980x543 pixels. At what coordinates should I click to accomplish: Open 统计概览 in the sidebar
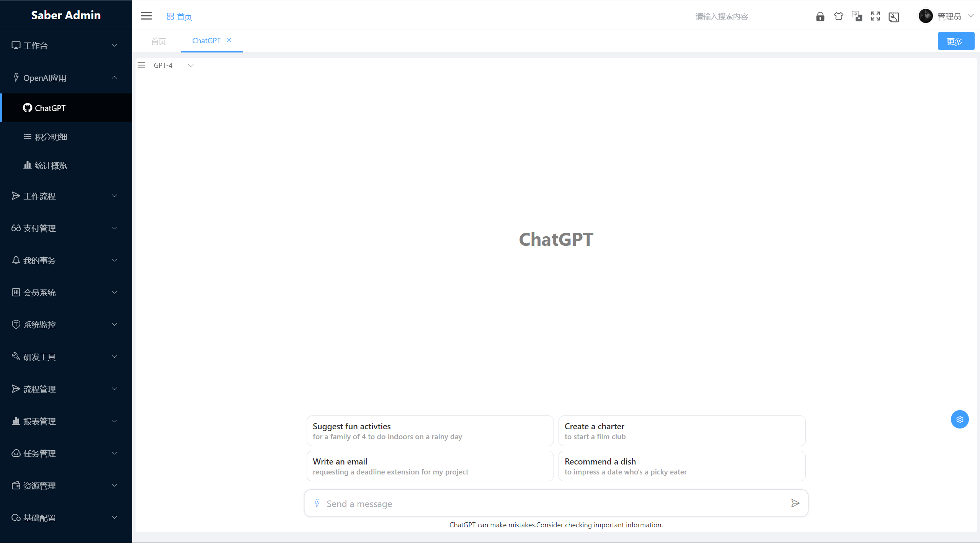click(66, 165)
